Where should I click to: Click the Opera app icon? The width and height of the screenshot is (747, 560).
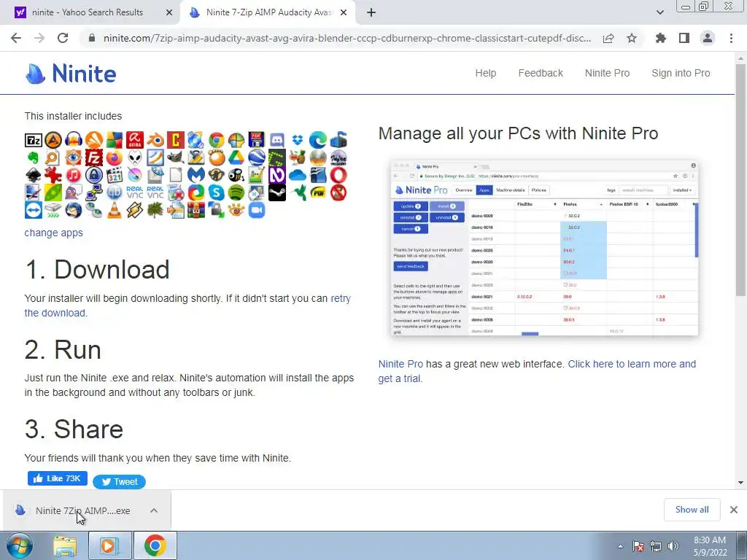(x=338, y=175)
